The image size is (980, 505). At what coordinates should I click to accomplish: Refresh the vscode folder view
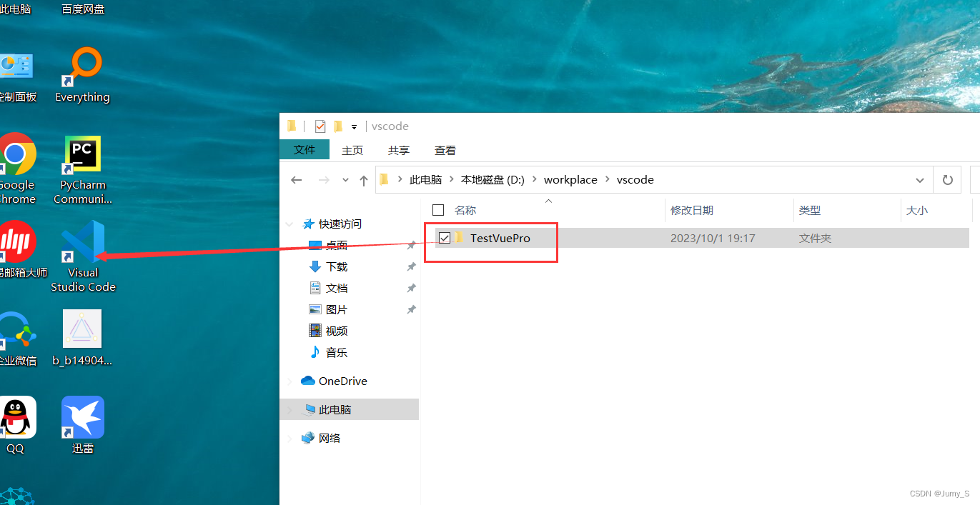point(947,179)
